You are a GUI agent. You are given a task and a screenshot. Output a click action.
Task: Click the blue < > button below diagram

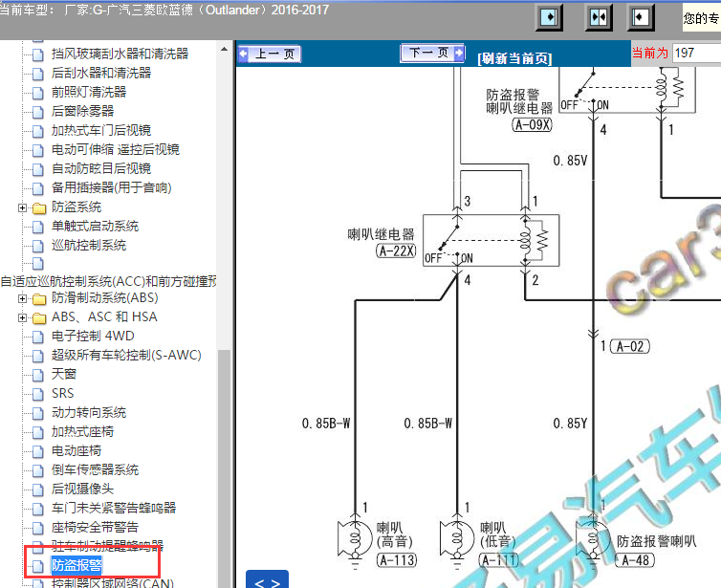(267, 579)
